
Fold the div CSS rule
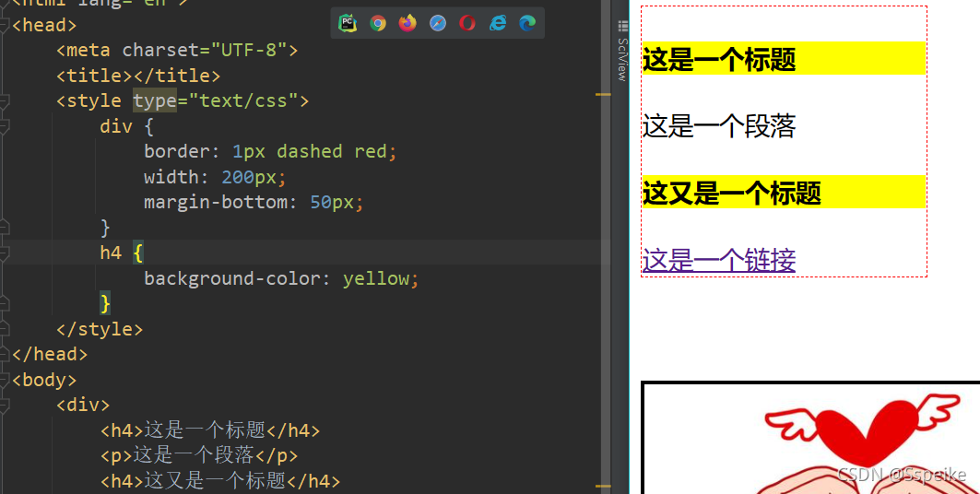pos(4,127)
